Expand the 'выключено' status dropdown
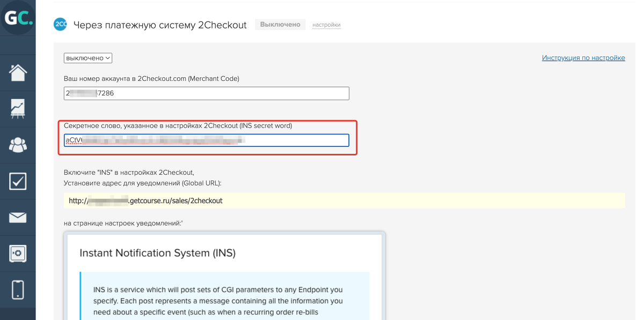 (88, 58)
